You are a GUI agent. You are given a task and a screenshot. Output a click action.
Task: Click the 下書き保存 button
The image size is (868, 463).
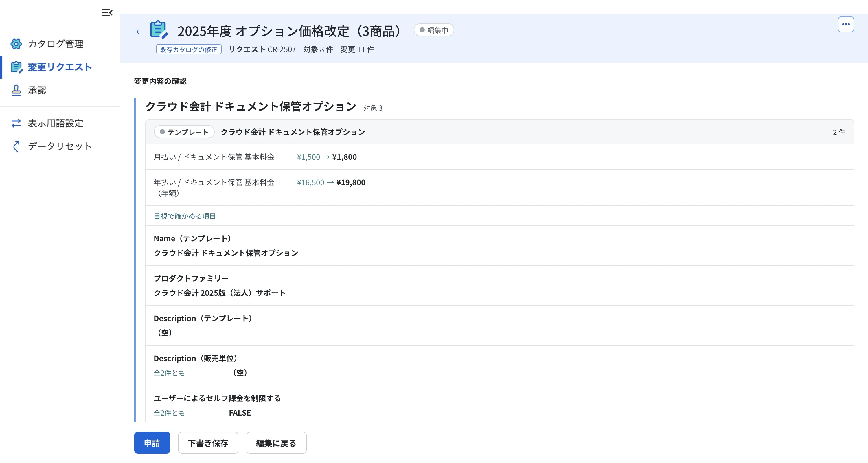pyautogui.click(x=208, y=443)
